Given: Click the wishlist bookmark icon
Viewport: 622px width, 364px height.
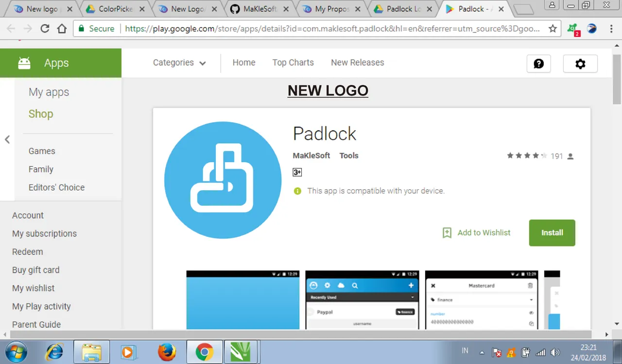Looking at the screenshot, I should (447, 232).
